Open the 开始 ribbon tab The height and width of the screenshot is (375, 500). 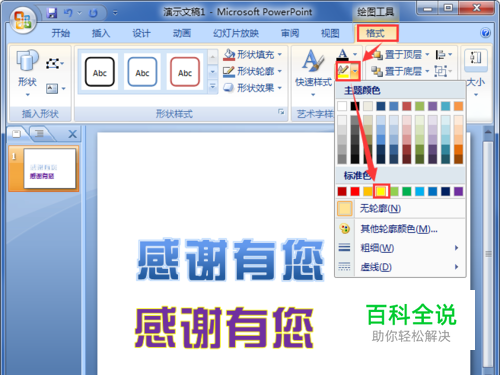pos(61,33)
